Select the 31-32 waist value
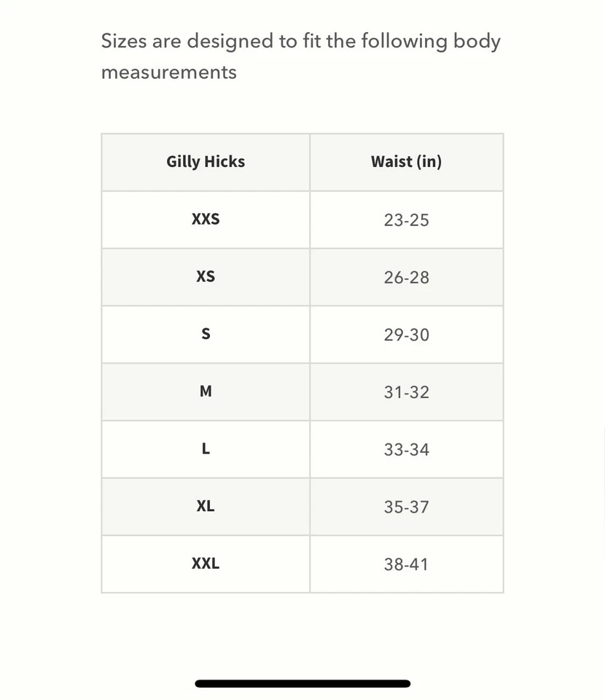This screenshot has width=605, height=700. coord(406,392)
